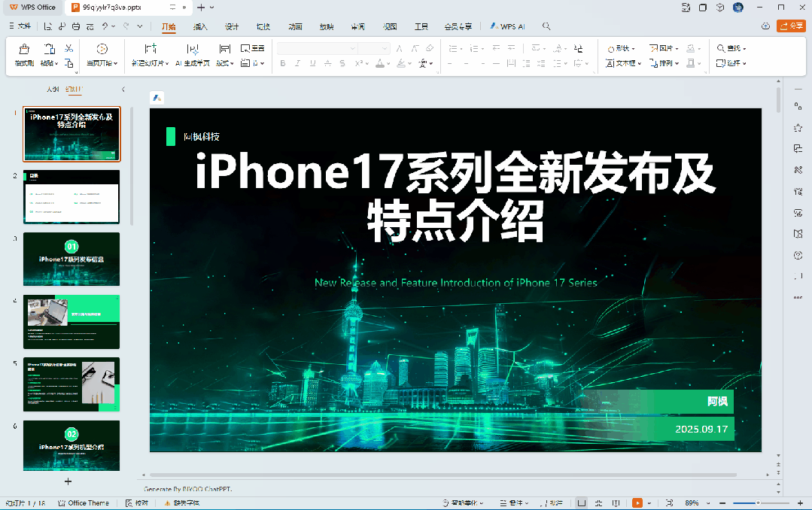Select slide 2 table of contents thumbnail
812x510 pixels.
(x=71, y=197)
